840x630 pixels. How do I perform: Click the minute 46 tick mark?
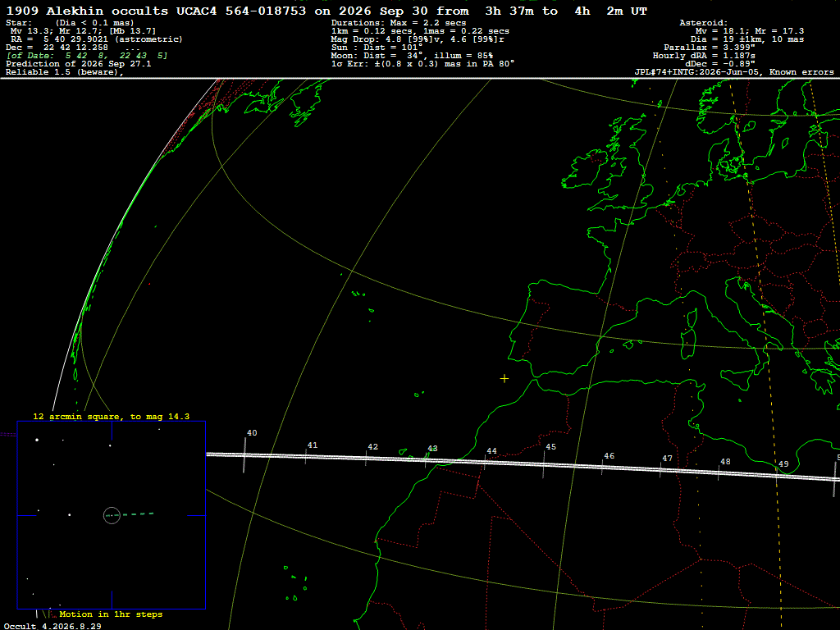pyautogui.click(x=602, y=467)
